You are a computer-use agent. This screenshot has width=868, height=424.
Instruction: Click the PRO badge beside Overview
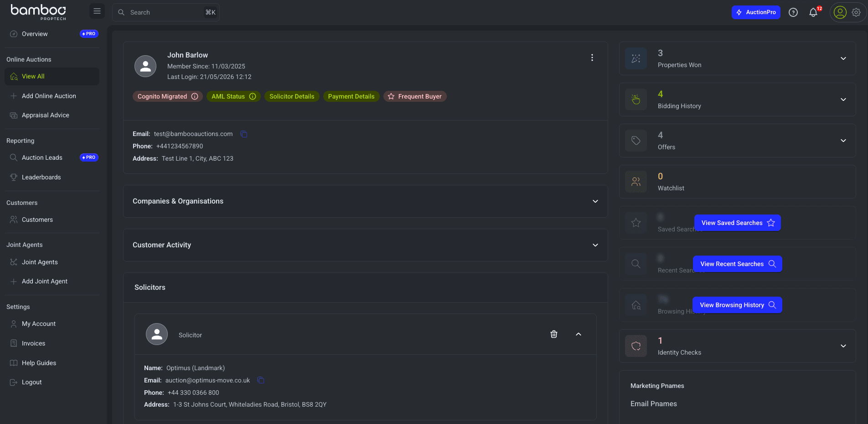tap(89, 34)
